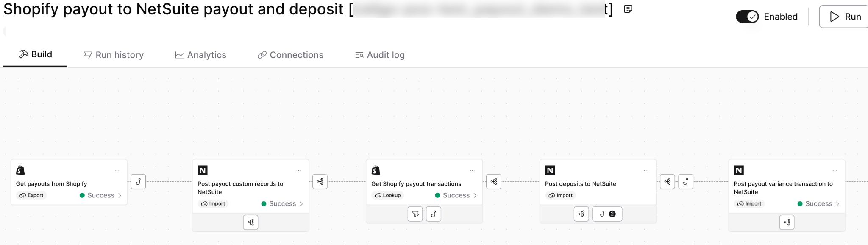Image resolution: width=868 pixels, height=245 pixels.
Task: Click the 'Get payouts from Shopify' step name
Action: (51, 184)
